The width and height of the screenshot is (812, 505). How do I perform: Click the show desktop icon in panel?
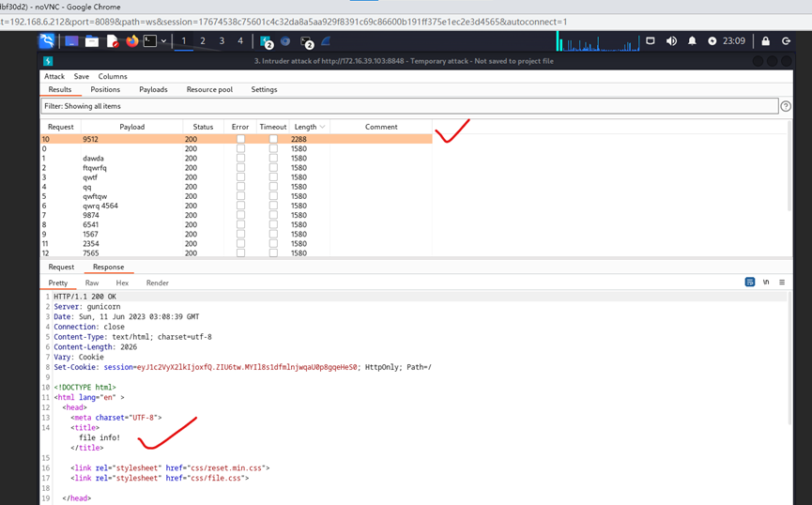(71, 41)
